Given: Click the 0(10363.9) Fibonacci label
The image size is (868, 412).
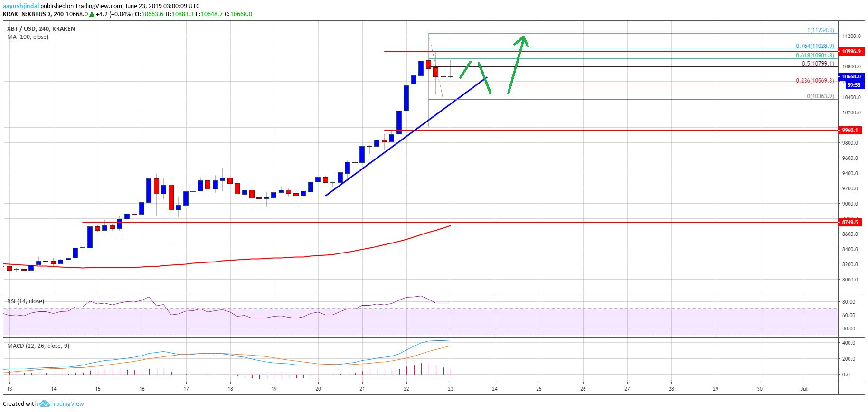Looking at the screenshot, I should (x=821, y=96).
